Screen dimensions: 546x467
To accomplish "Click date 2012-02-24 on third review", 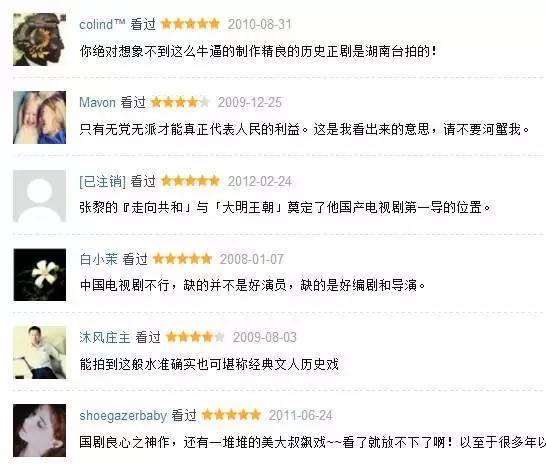I will pyautogui.click(x=259, y=181).
